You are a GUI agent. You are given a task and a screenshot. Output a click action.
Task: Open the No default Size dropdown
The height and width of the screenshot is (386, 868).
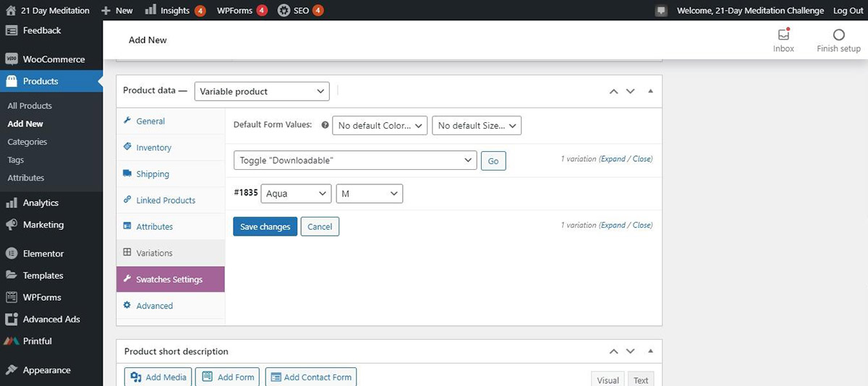[x=476, y=126]
